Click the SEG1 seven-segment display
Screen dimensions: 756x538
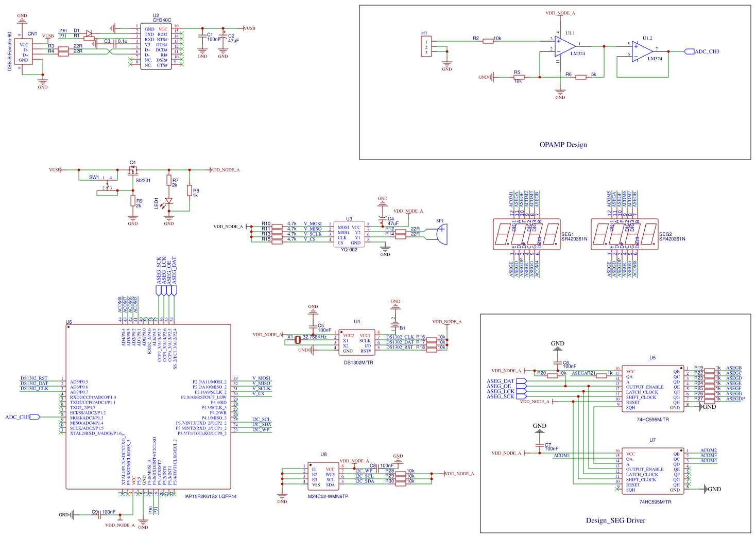coord(526,234)
